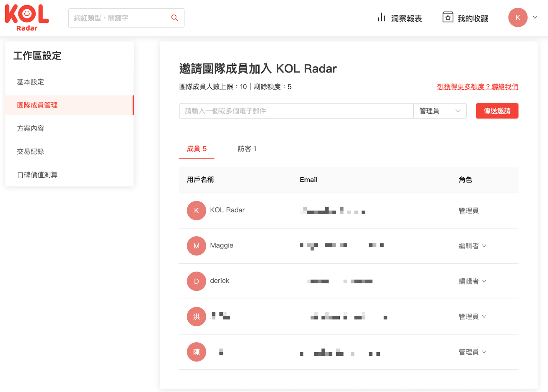Expand the account menu chevron
548x392 pixels.
coord(535,17)
